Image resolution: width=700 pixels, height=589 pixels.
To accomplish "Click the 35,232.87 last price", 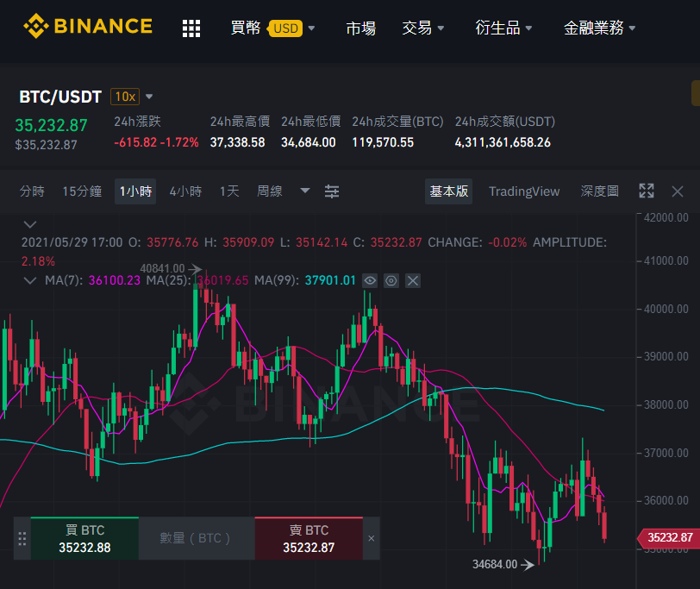I will (x=52, y=126).
